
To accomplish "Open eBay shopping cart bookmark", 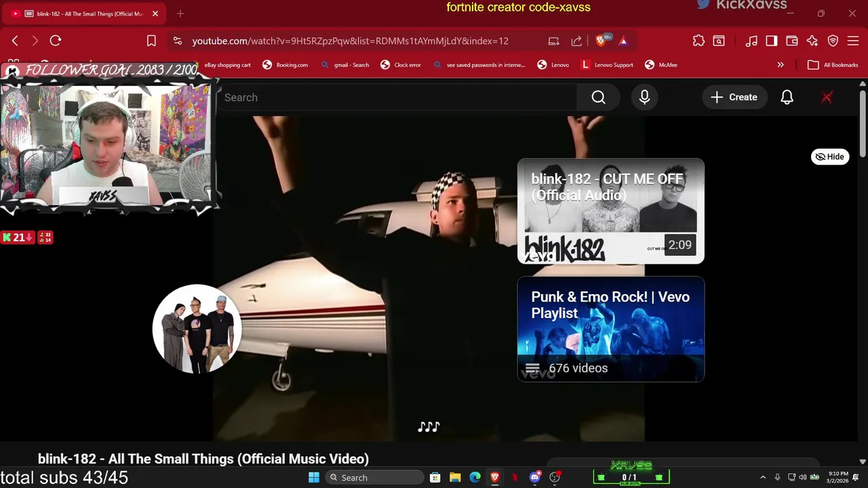I will (226, 65).
